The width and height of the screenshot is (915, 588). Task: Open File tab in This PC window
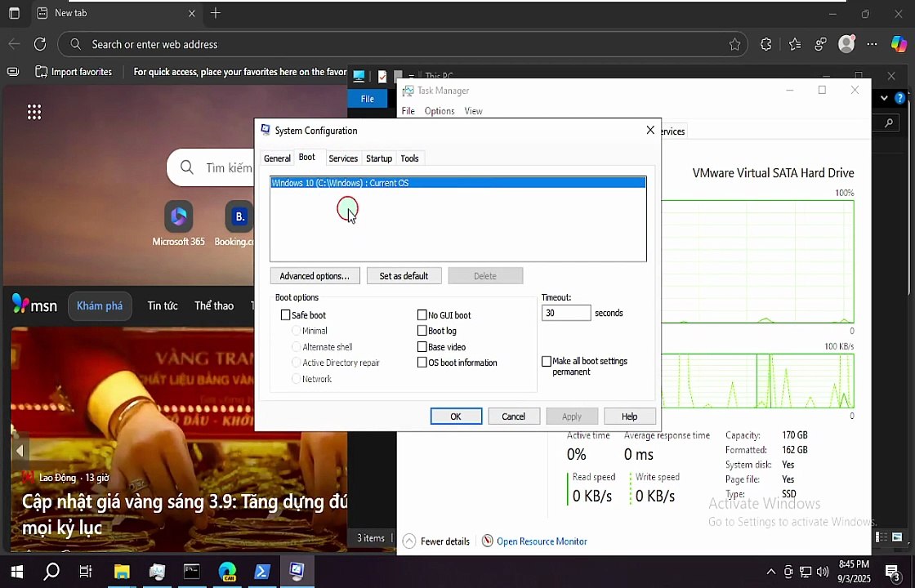click(367, 99)
